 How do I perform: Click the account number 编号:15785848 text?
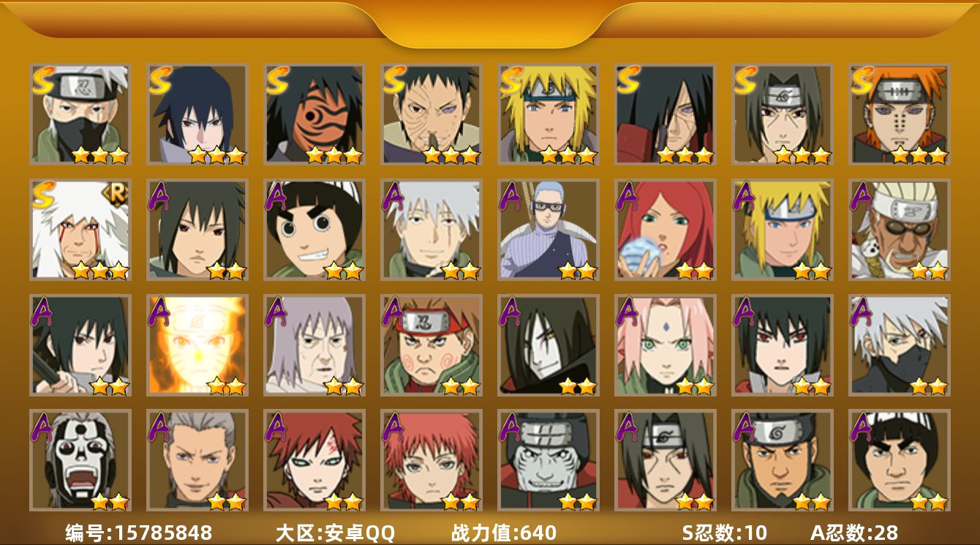point(139,533)
